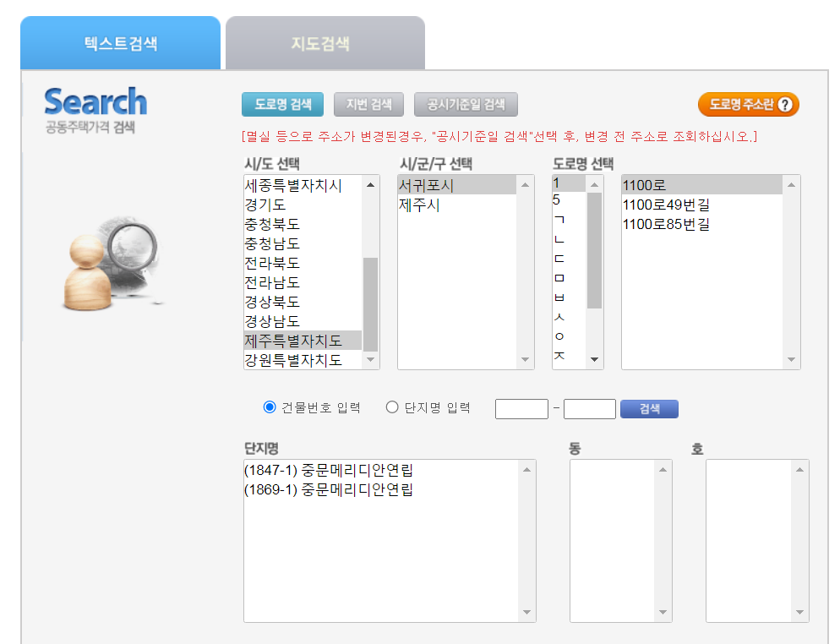Click road initial index scroll-up arrow

tap(594, 185)
